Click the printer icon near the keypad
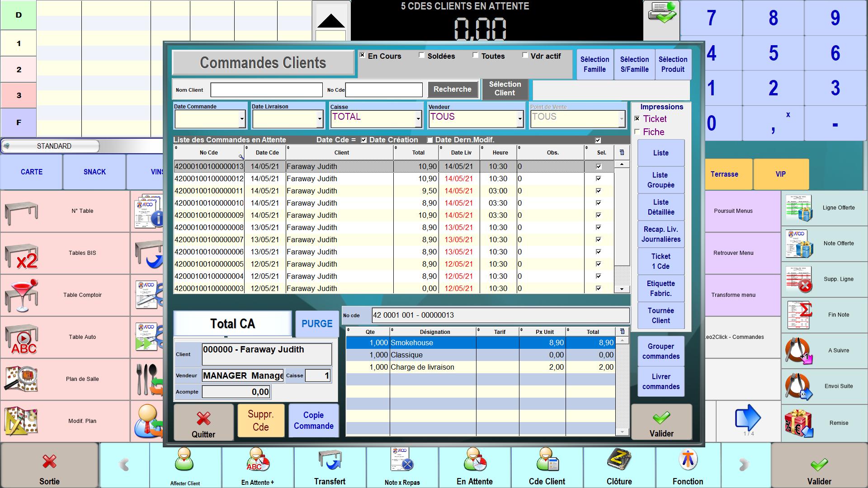This screenshot has height=488, width=868. tap(662, 13)
